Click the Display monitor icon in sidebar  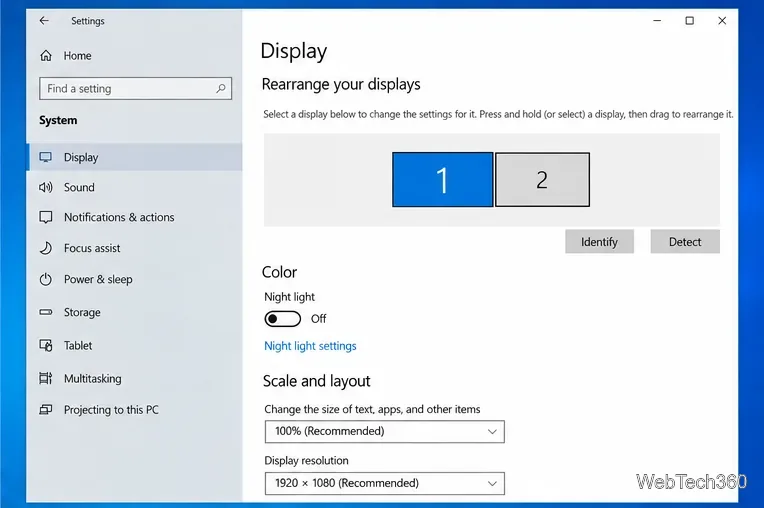(46, 157)
